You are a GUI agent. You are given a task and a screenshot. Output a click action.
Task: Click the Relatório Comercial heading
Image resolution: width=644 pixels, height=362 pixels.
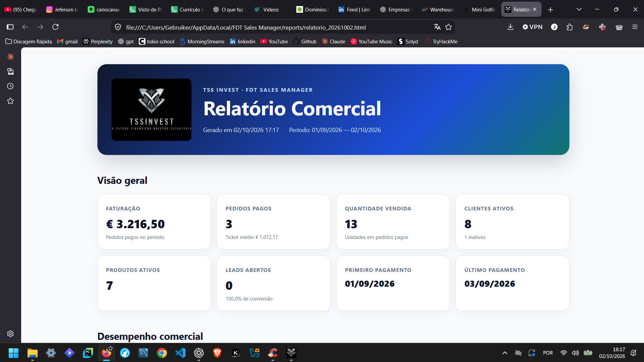tap(292, 109)
